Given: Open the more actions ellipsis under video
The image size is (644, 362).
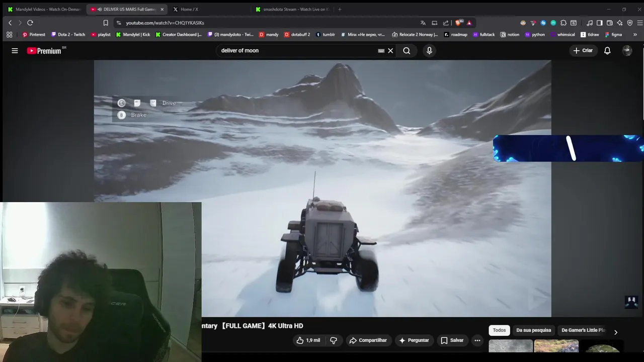Looking at the screenshot, I should 477,340.
